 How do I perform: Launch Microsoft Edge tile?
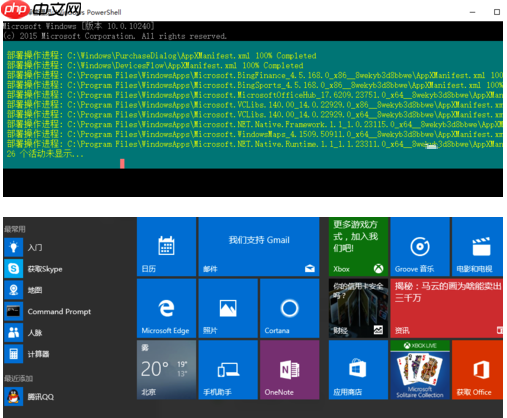(166, 308)
